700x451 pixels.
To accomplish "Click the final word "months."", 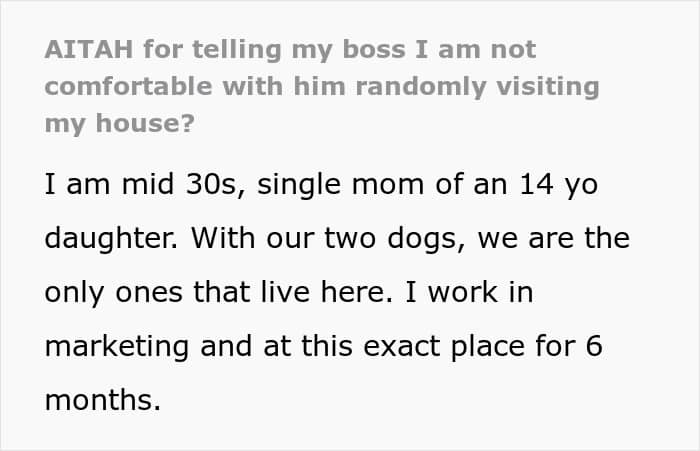I will coord(103,400).
